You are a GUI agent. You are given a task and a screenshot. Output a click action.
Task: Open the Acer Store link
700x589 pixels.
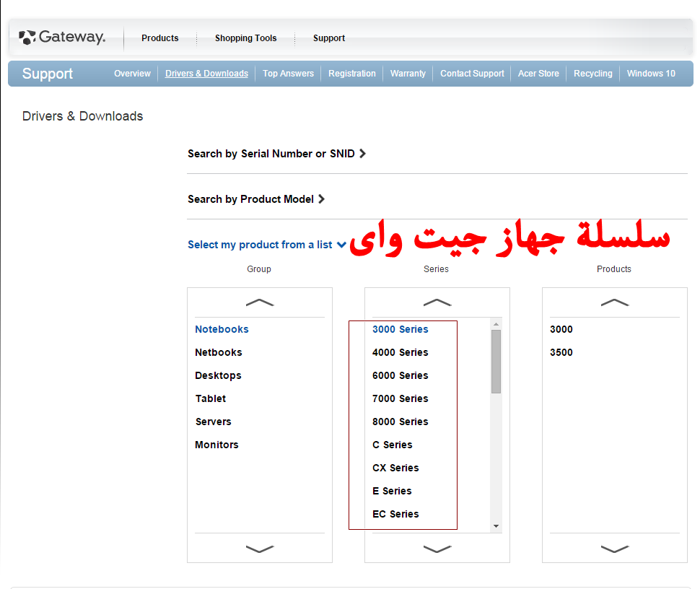click(x=538, y=73)
